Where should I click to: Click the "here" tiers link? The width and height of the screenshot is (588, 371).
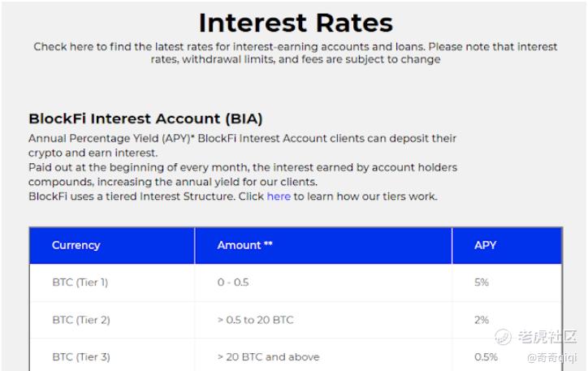[279, 196]
